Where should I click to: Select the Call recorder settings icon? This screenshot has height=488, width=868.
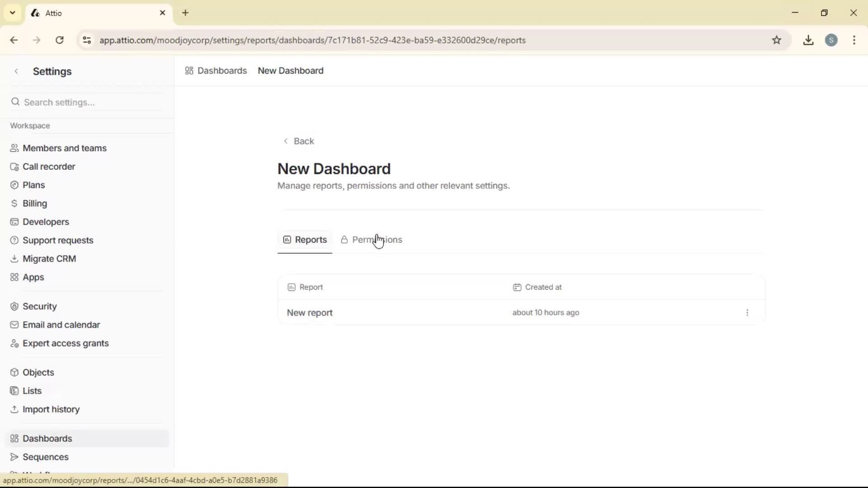click(x=15, y=166)
